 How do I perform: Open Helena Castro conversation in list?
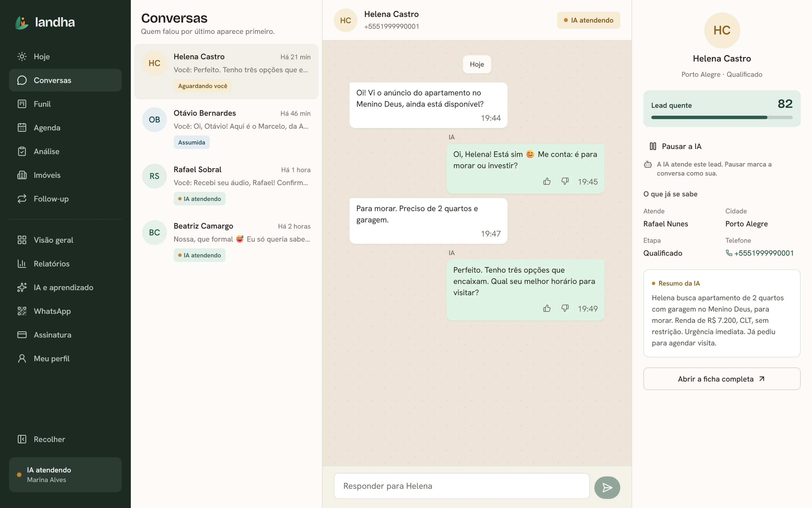226,71
